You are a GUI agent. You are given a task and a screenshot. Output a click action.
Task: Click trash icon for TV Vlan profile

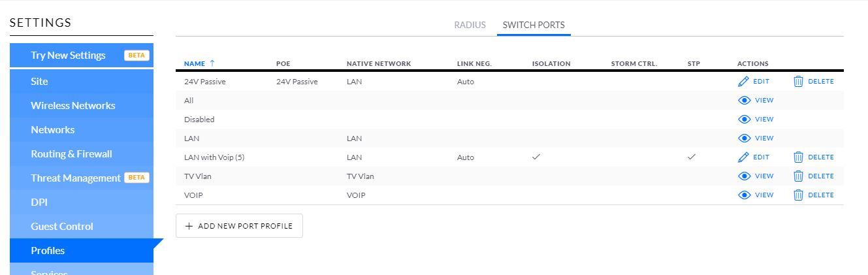[x=798, y=176]
